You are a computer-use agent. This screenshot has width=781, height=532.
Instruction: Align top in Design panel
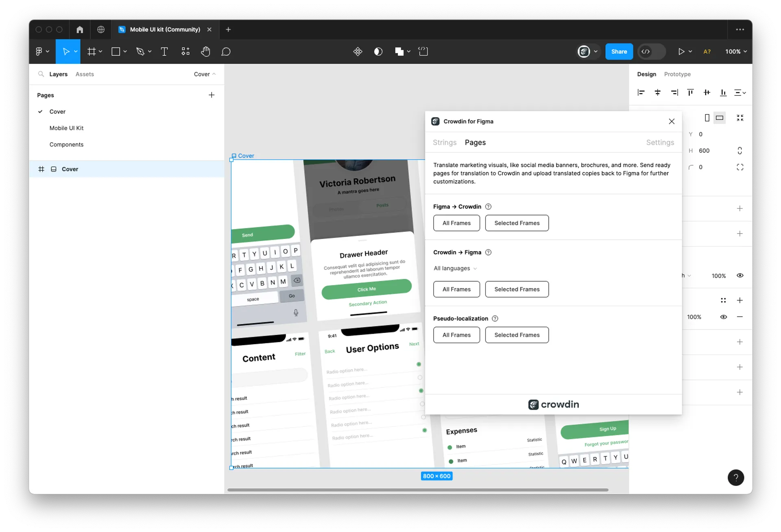coord(690,93)
